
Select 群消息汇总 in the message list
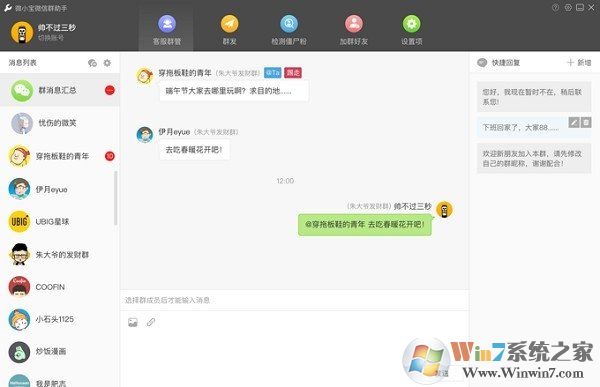point(60,90)
